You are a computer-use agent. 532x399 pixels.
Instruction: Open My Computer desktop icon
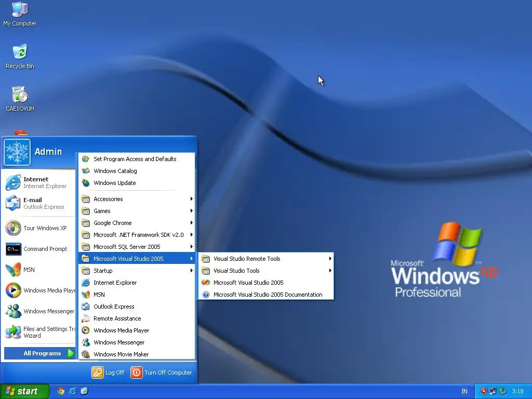pos(20,14)
